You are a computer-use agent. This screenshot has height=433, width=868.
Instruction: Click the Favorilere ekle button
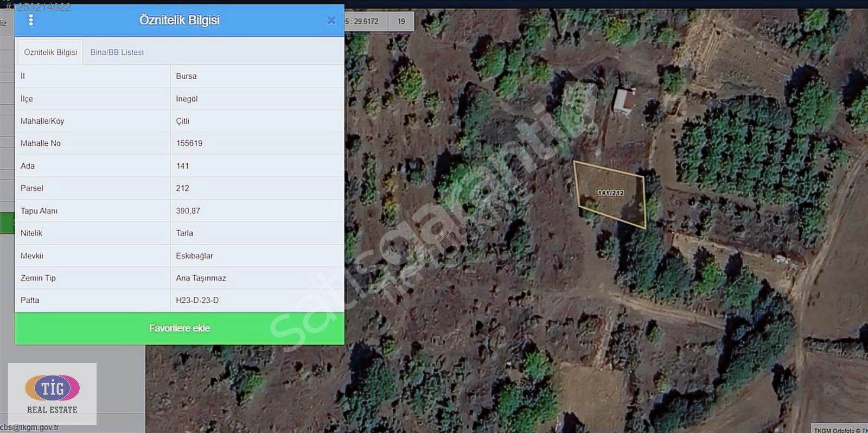pos(180,328)
